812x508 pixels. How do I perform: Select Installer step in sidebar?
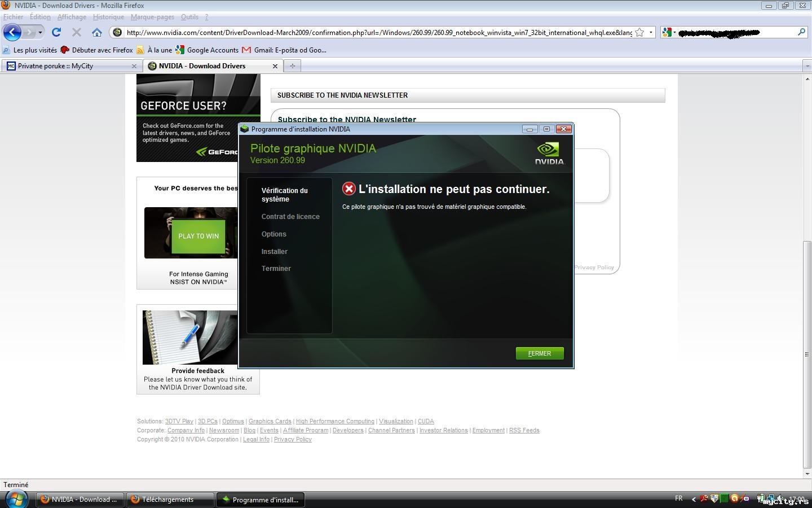275,252
